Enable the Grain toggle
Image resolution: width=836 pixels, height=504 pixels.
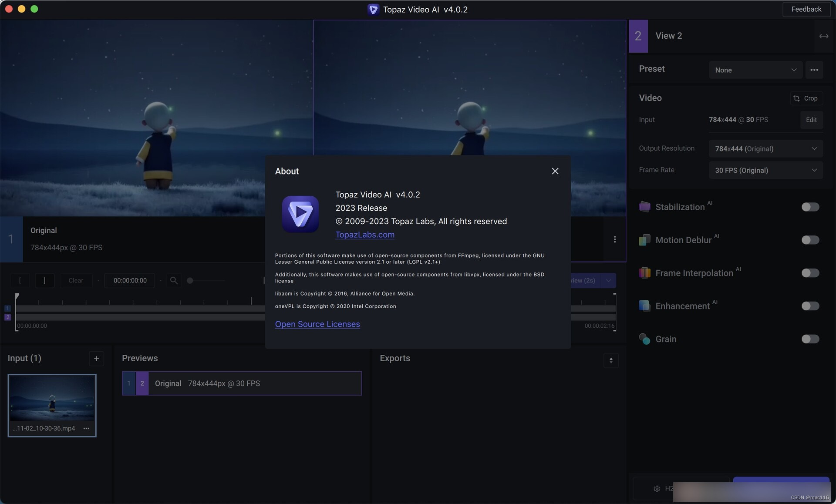click(810, 339)
